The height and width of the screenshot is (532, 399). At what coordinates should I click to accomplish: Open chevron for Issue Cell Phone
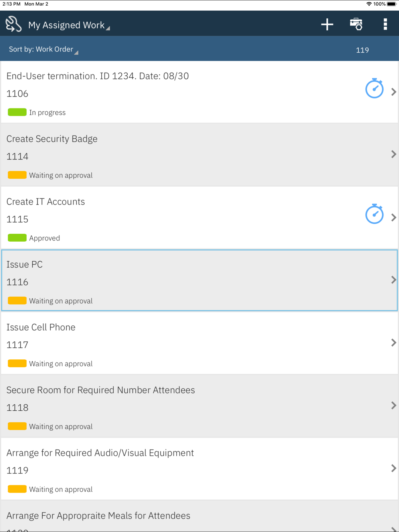393,343
